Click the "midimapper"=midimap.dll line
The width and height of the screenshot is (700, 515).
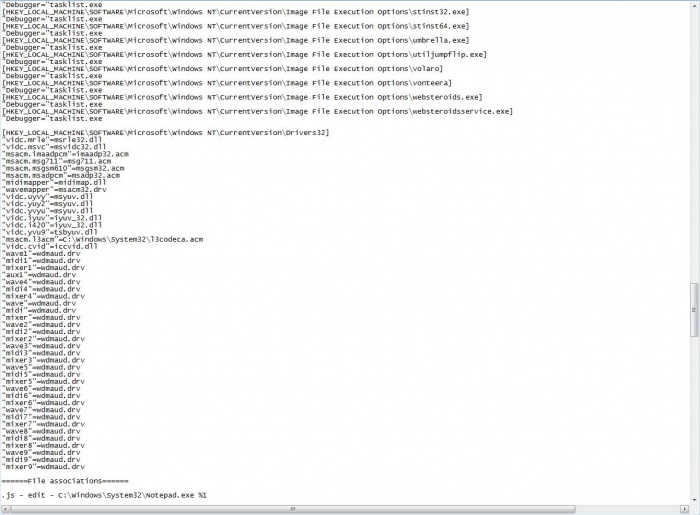54,183
